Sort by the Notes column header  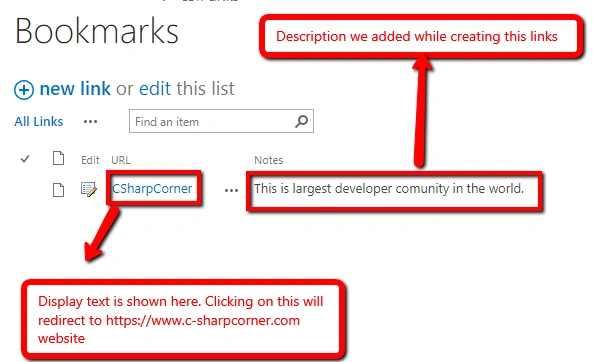[x=269, y=160]
